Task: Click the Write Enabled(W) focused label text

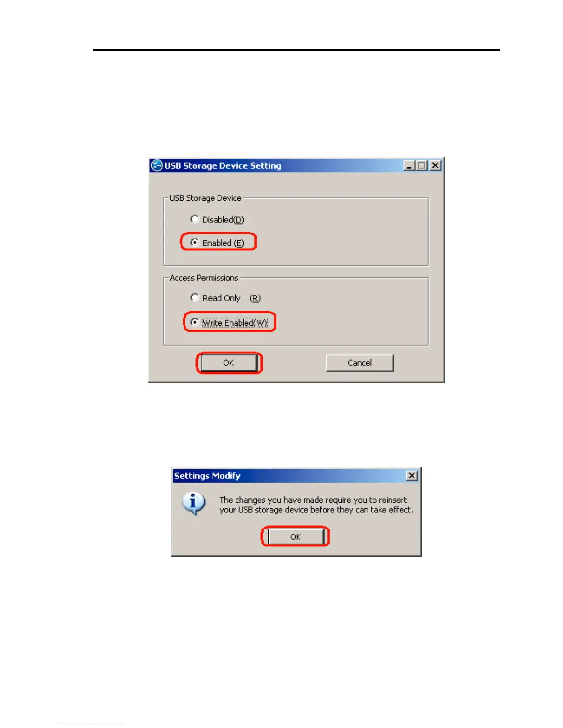Action: pyautogui.click(x=235, y=323)
